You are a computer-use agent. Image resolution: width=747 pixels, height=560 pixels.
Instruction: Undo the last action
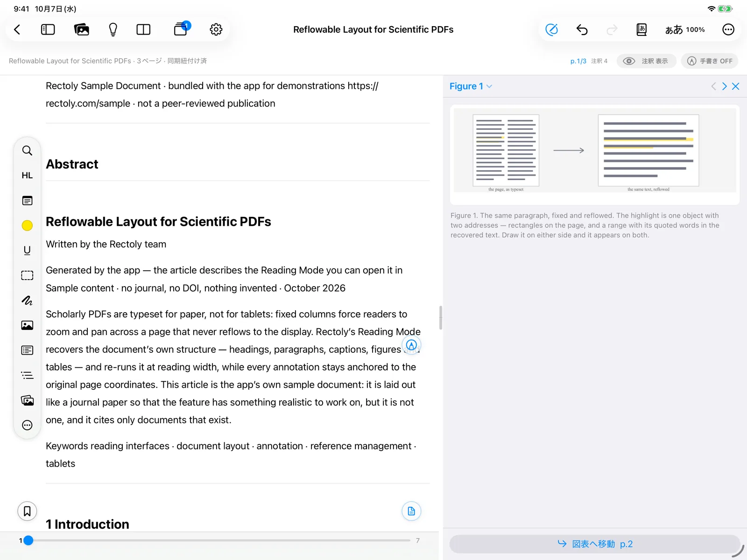coord(582,30)
